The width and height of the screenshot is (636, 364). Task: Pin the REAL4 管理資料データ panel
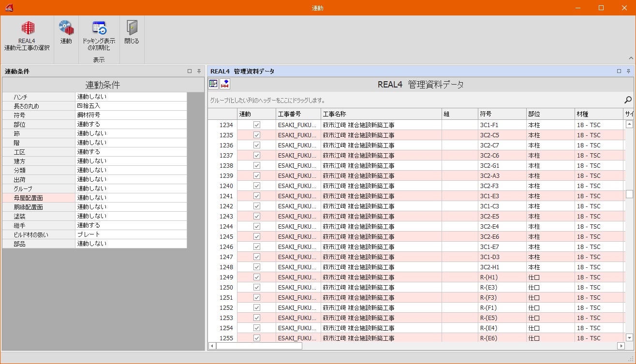click(628, 71)
